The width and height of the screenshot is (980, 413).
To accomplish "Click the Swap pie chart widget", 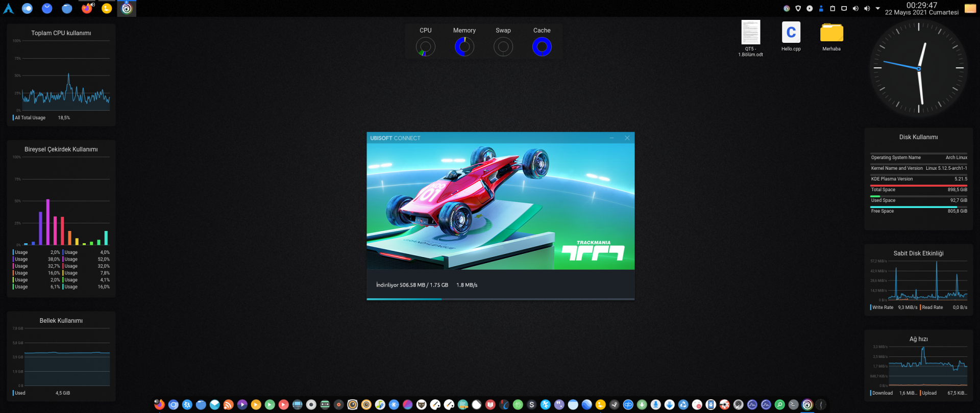I will pyautogui.click(x=503, y=47).
